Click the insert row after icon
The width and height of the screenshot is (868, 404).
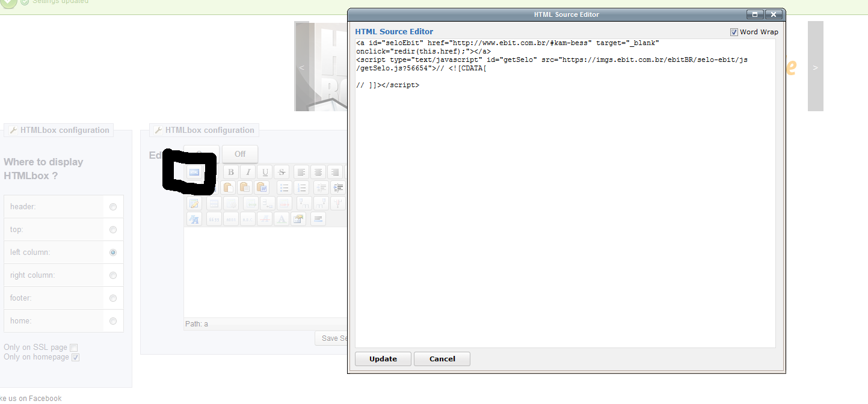pyautogui.click(x=268, y=203)
